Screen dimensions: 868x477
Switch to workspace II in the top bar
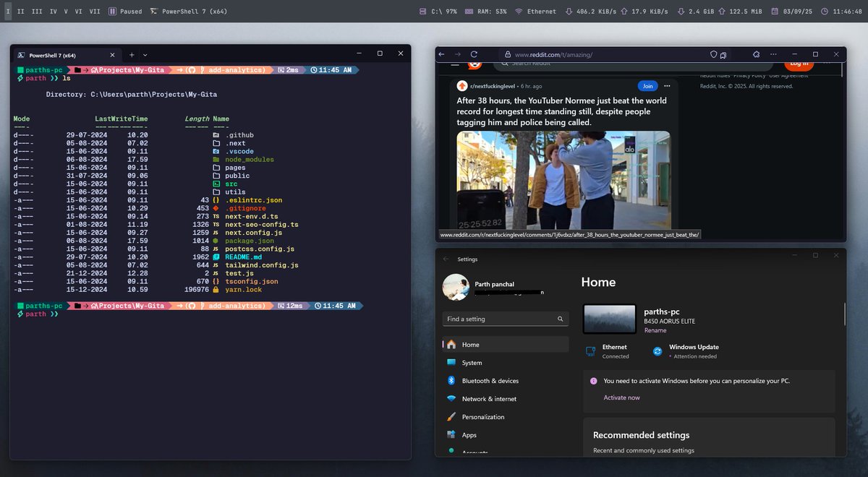tap(20, 12)
